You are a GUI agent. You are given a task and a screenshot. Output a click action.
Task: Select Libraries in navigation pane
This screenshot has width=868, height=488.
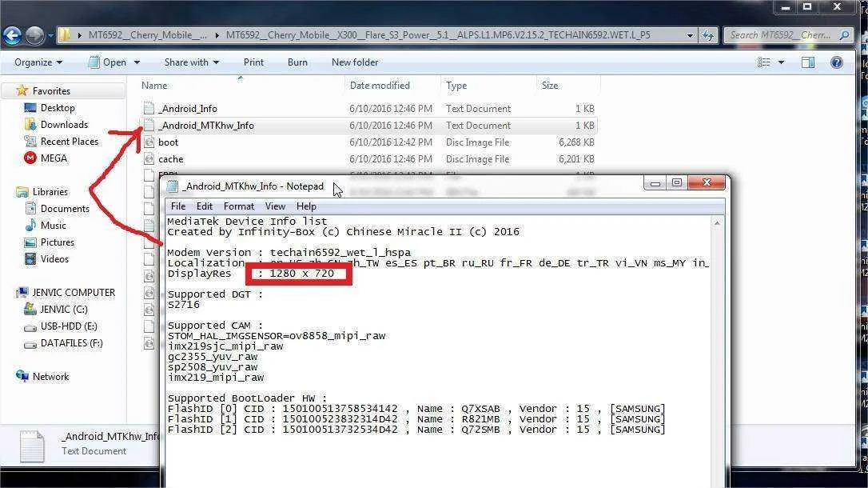(x=50, y=192)
